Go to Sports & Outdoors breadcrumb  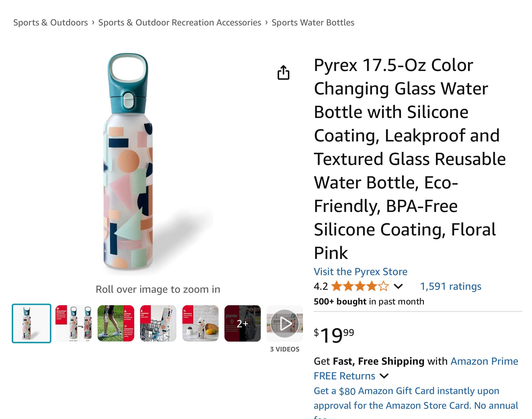pyautogui.click(x=50, y=23)
